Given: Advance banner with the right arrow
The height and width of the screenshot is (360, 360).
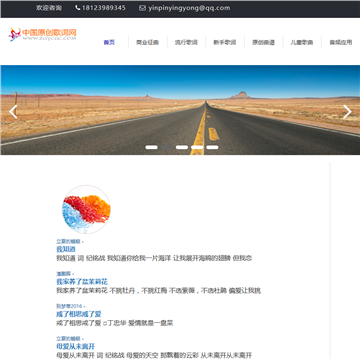Looking at the screenshot, I should pos(347,112).
